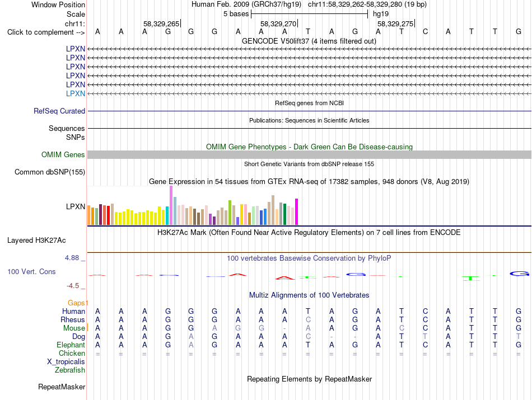Click the light-blue LPXN transcript label
Viewport: 532px width, 400px height.
(x=76, y=93)
